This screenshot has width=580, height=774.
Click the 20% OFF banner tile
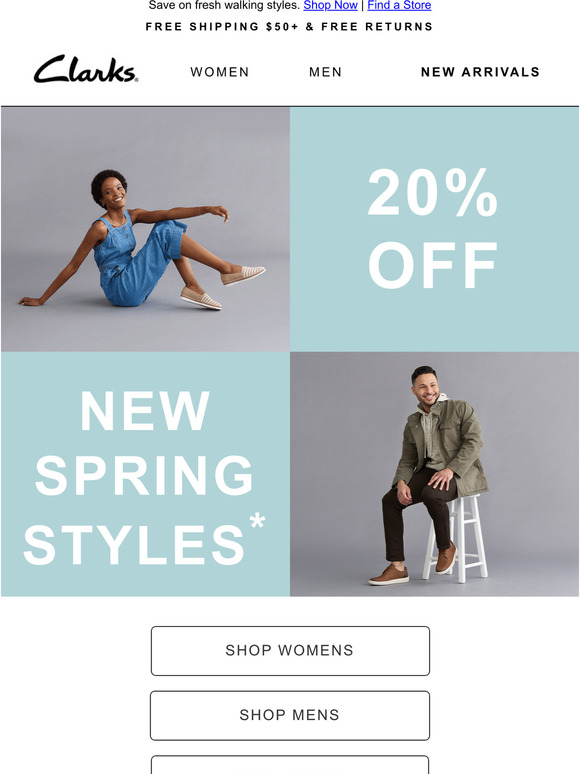point(434,229)
